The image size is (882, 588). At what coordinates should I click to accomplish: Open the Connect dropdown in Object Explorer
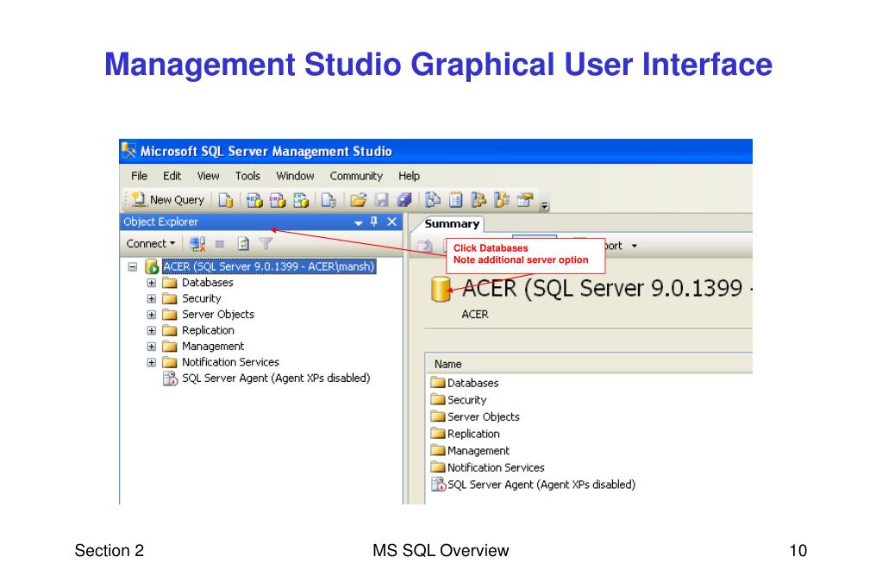pyautogui.click(x=151, y=244)
